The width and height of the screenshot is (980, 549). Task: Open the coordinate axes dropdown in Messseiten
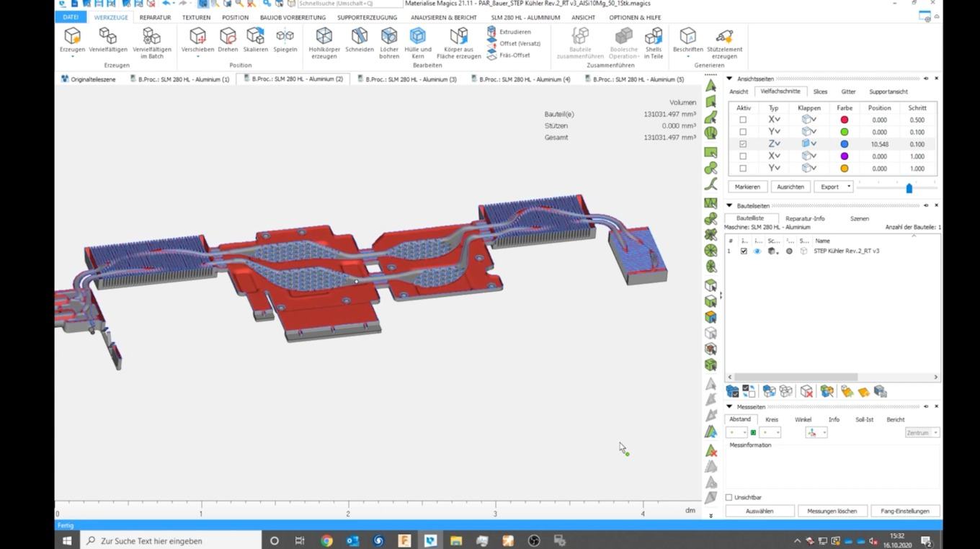pos(816,432)
